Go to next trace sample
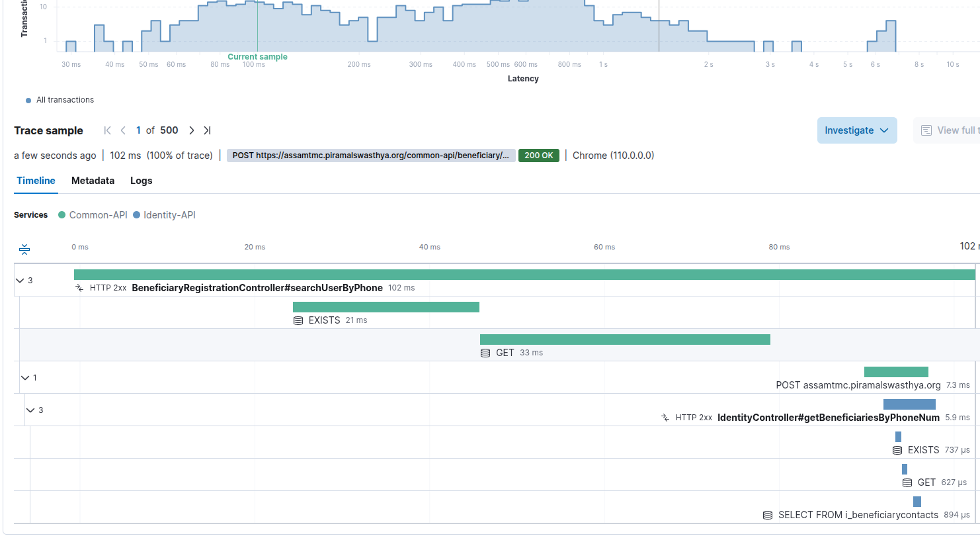This screenshot has height=544, width=980. click(192, 130)
